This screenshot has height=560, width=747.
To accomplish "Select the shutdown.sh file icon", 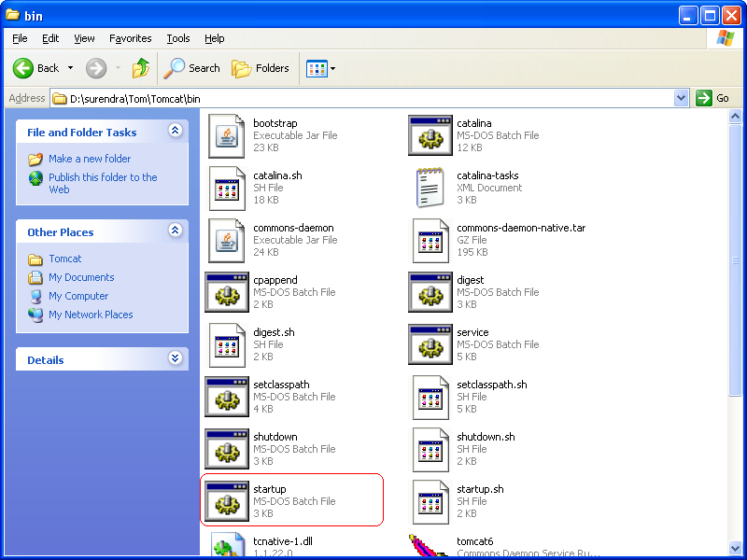I will [430, 450].
